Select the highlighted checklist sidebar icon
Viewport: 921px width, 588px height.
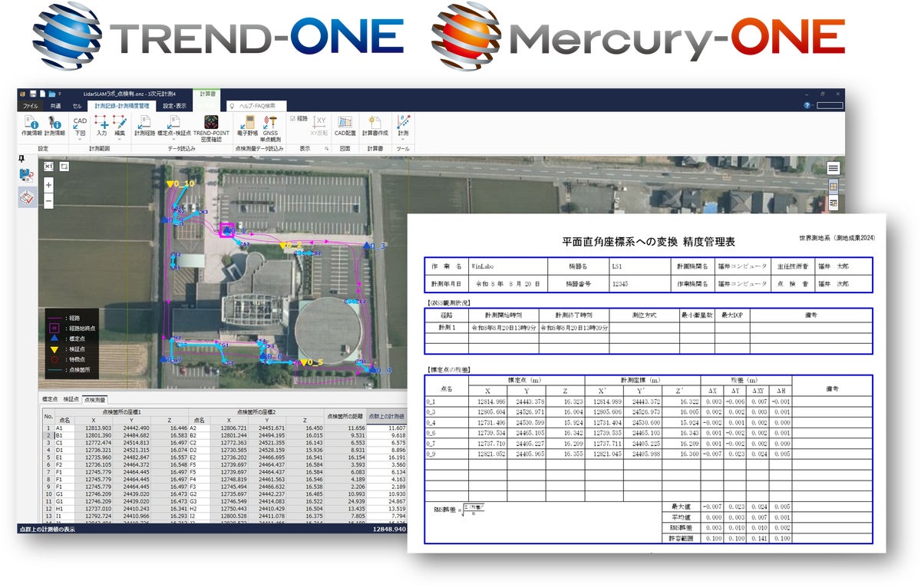[x=27, y=198]
